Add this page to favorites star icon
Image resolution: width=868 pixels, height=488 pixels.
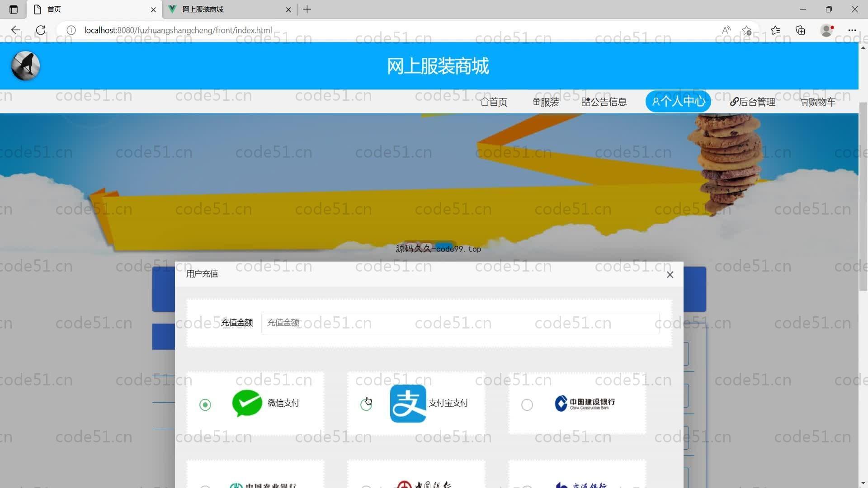tap(747, 30)
